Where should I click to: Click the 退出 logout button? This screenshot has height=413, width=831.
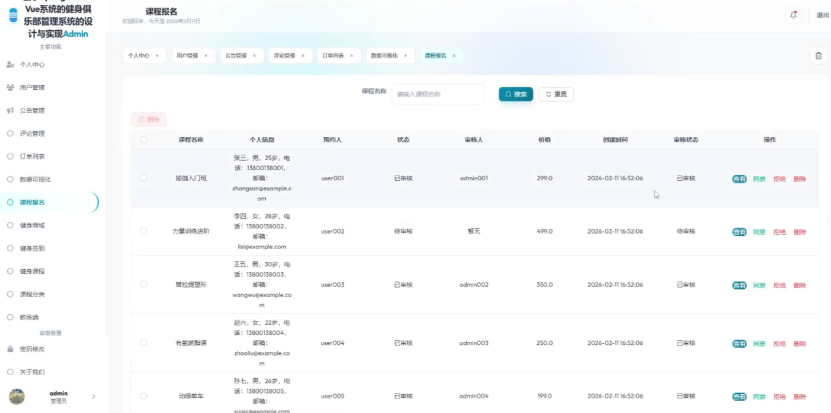[x=823, y=15]
